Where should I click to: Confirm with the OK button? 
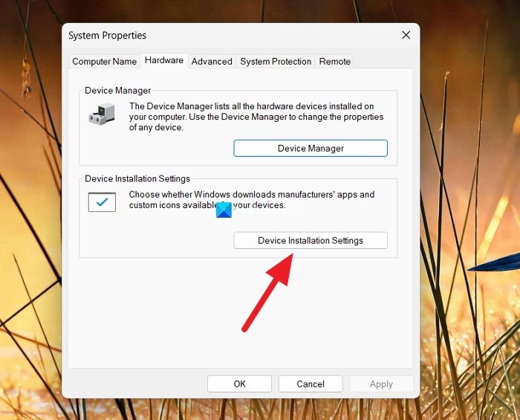[239, 384]
